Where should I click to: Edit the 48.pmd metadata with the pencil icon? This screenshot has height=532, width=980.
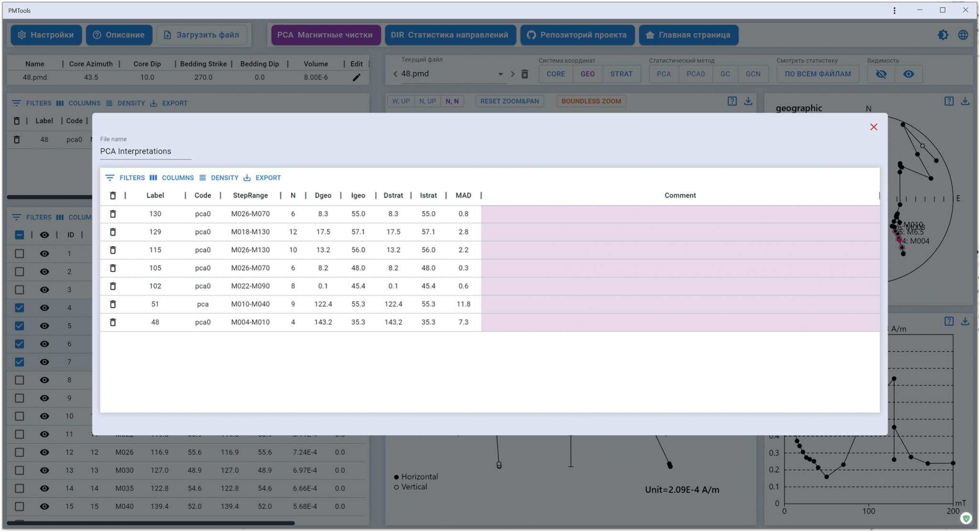(x=356, y=78)
